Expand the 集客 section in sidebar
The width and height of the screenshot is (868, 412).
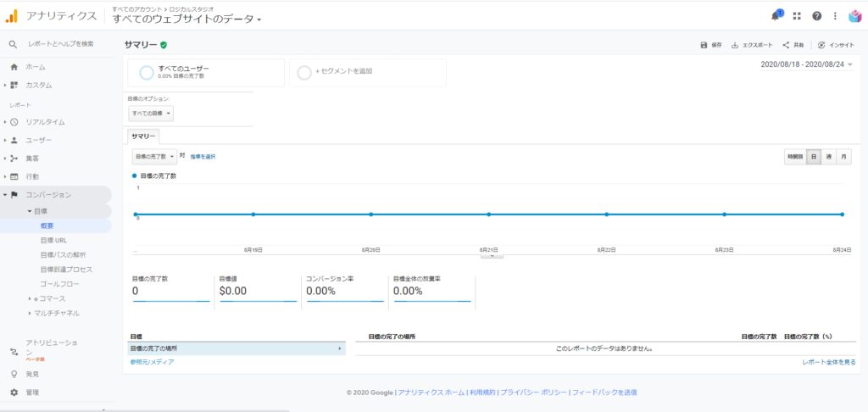[x=5, y=159]
